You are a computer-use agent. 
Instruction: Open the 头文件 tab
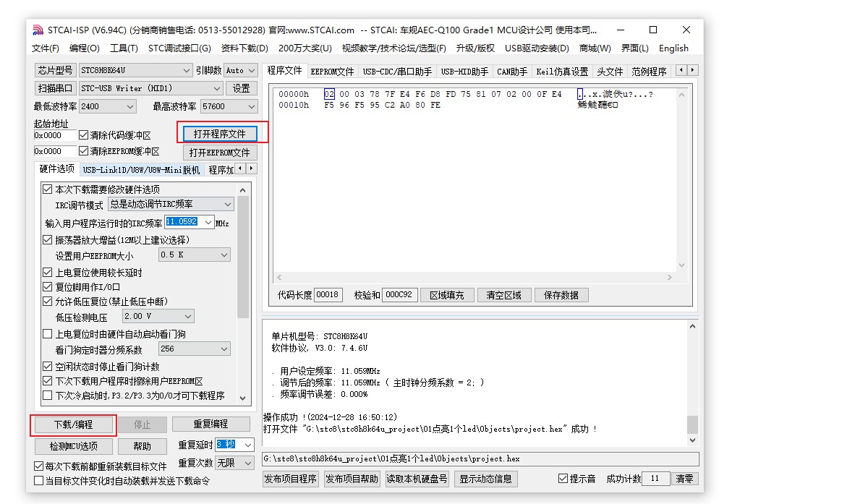click(x=610, y=72)
